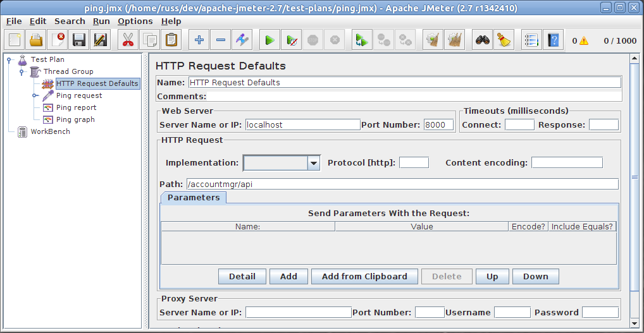The height and width of the screenshot is (333, 644).
Task: Open Help with question mark icon
Action: [x=554, y=40]
